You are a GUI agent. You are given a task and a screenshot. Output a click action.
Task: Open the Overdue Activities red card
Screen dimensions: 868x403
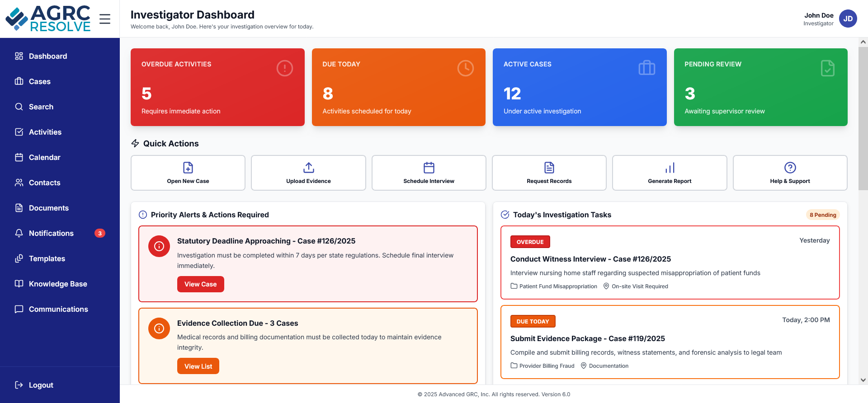[217, 87]
